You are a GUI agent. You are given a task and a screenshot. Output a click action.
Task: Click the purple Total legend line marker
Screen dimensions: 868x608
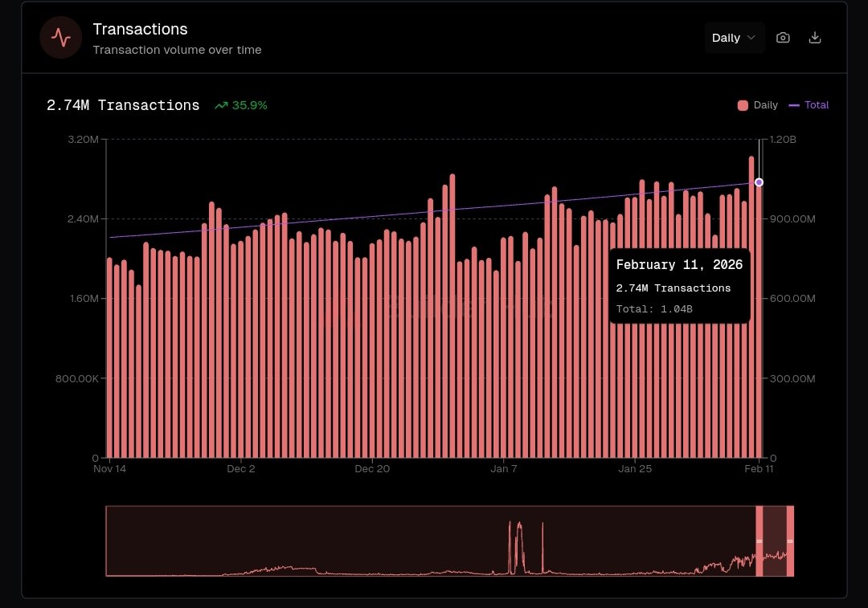(x=794, y=105)
